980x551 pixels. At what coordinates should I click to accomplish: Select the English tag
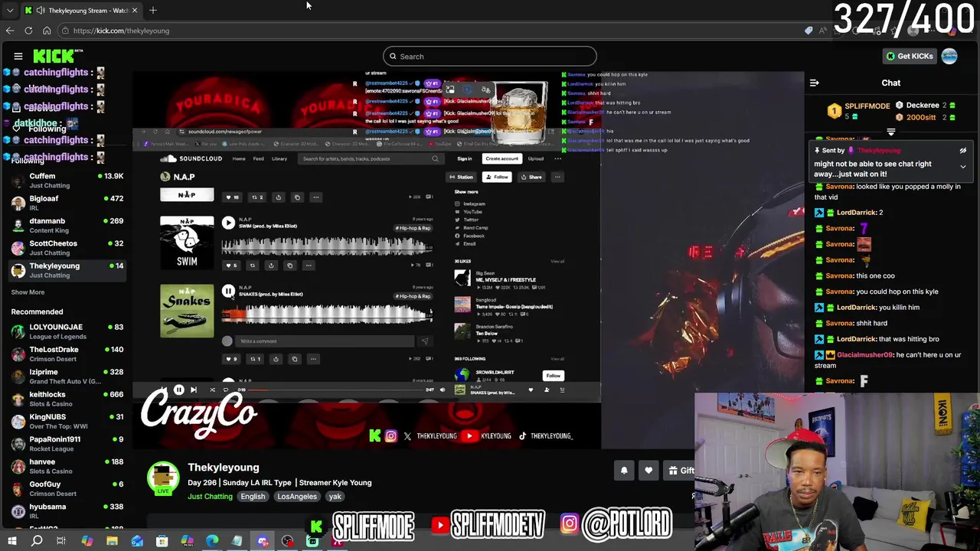pos(253,497)
